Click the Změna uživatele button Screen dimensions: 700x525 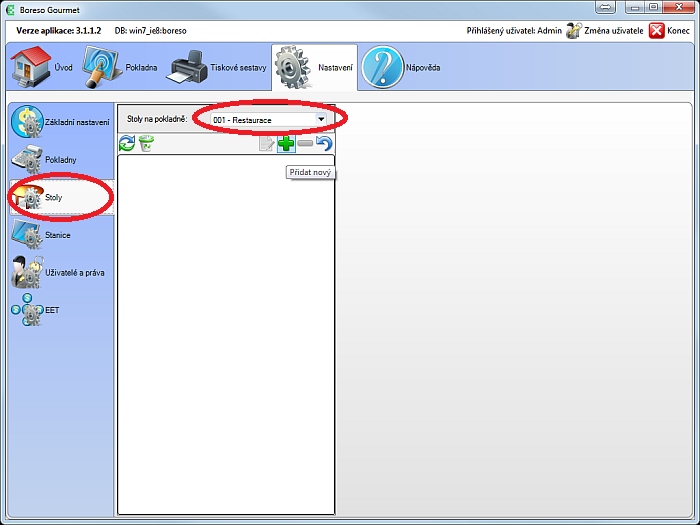click(603, 31)
